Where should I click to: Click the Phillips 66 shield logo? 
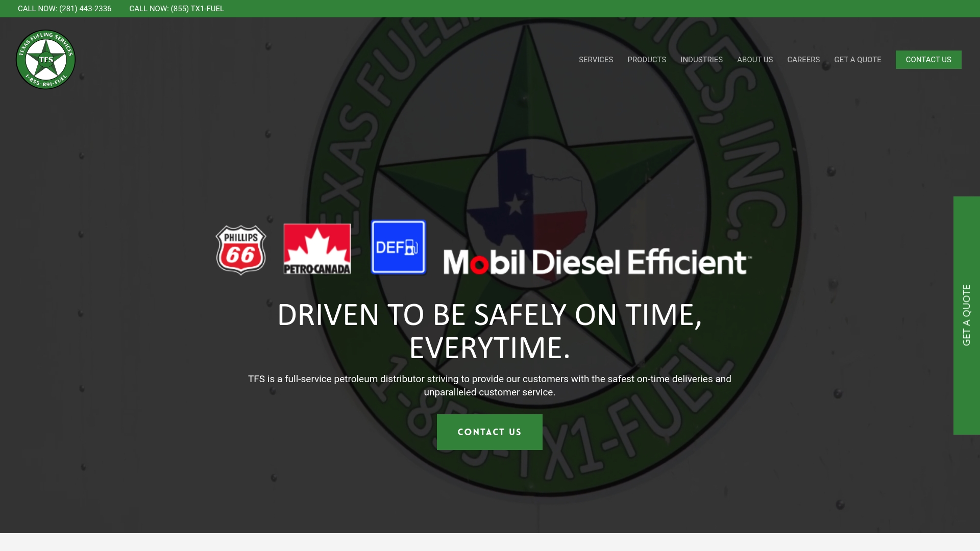click(241, 250)
